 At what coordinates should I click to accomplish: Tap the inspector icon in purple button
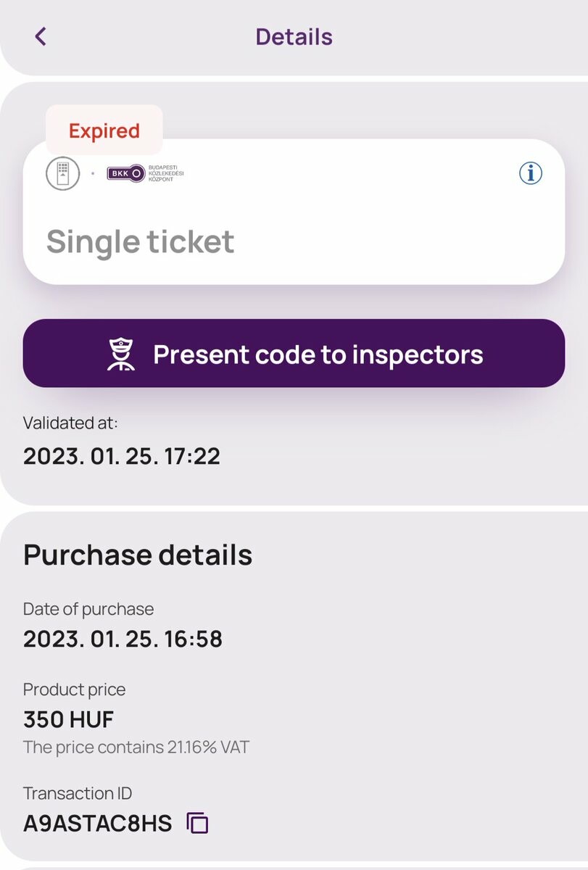[121, 355]
